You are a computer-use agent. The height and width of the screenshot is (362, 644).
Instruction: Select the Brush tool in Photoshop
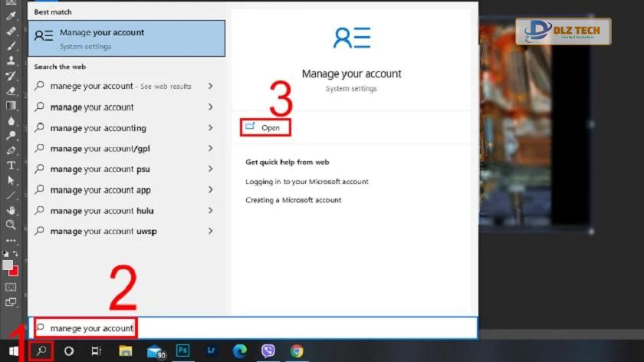click(11, 45)
